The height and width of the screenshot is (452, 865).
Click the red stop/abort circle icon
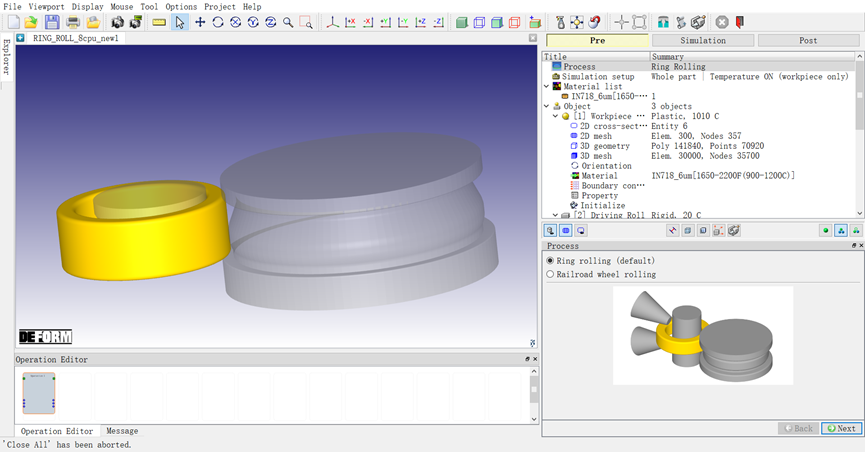[x=722, y=22]
